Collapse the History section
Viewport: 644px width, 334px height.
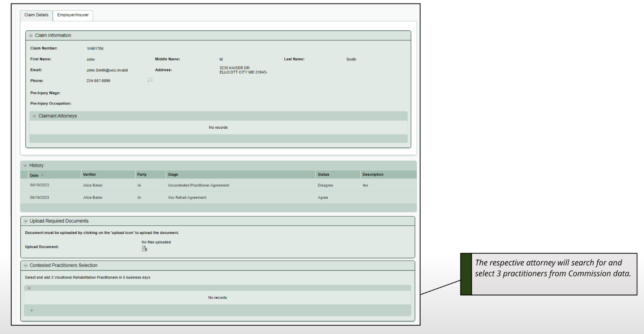pyautogui.click(x=26, y=165)
